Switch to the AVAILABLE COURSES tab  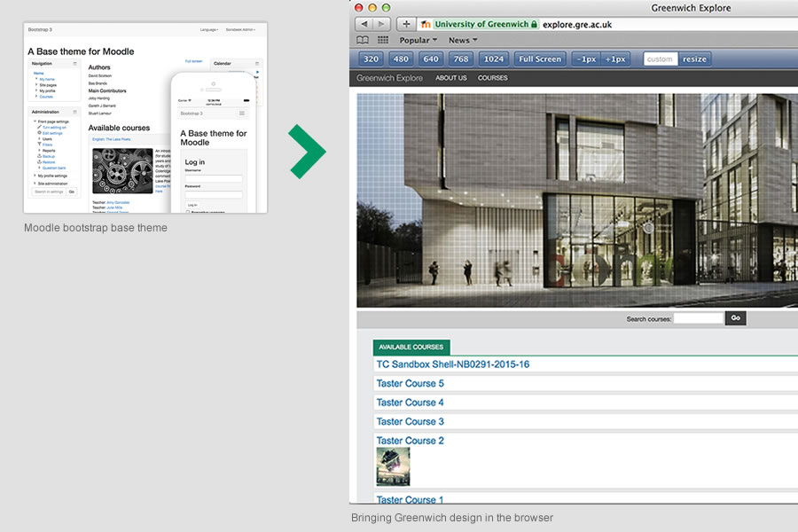point(411,347)
